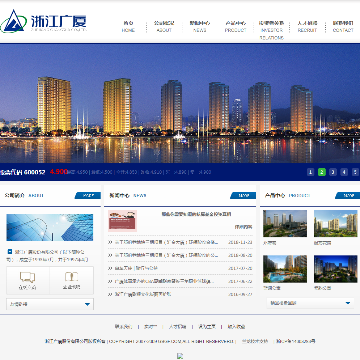Viewport: 360px width, 360px height.
Task: Click the double-arrow bullet of the first news item
Action: coord(110,242)
